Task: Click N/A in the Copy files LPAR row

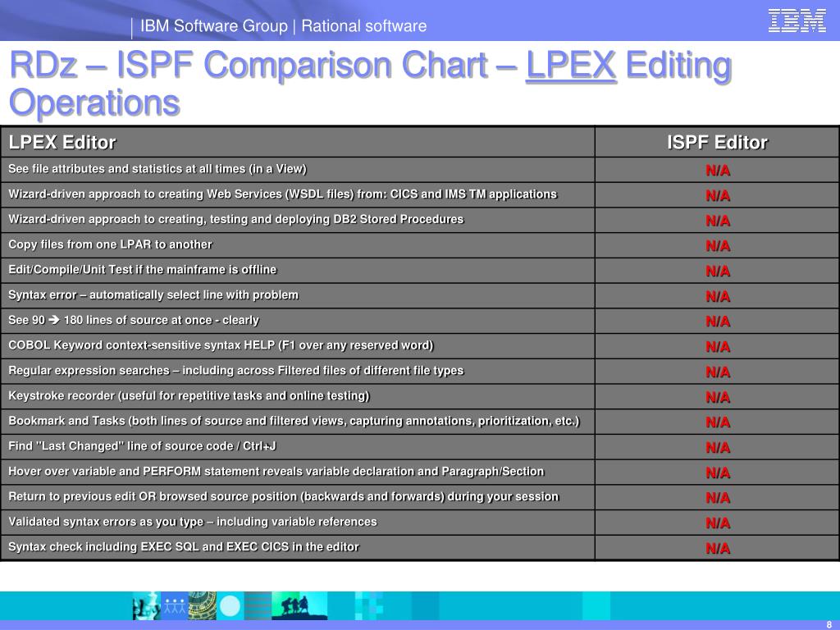Action: point(717,246)
